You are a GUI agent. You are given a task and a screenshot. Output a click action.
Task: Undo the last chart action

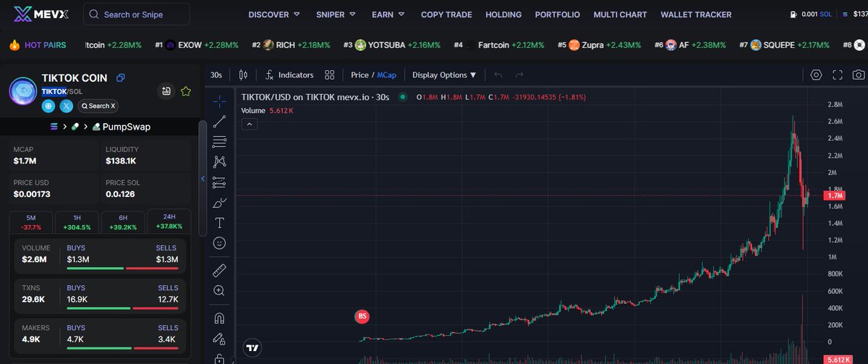498,75
